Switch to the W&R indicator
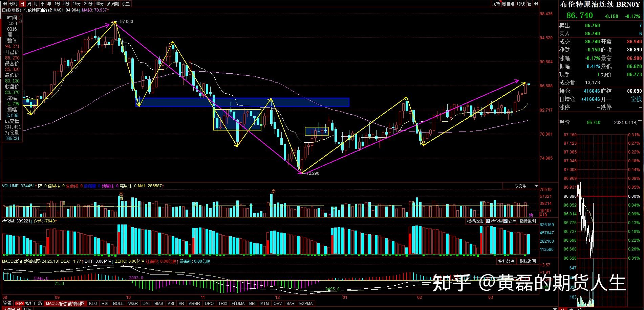 133,303
